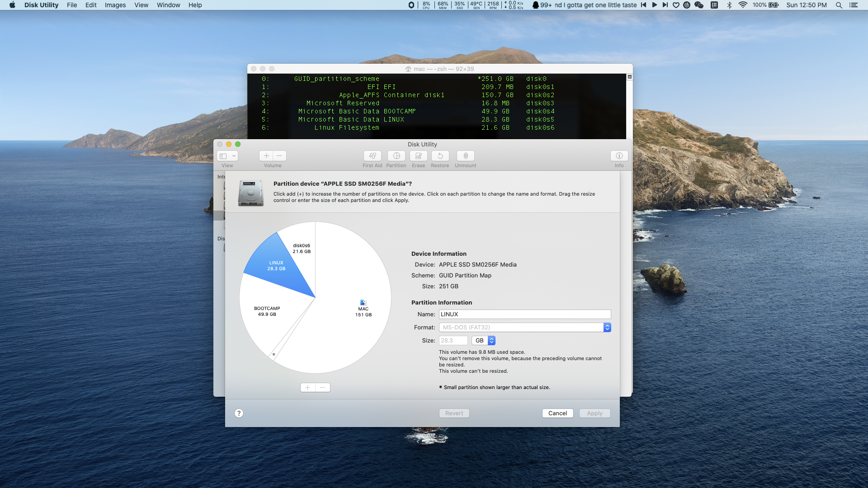Open the Images menu
Viewport: 868px width, 488px height.
pos(115,5)
